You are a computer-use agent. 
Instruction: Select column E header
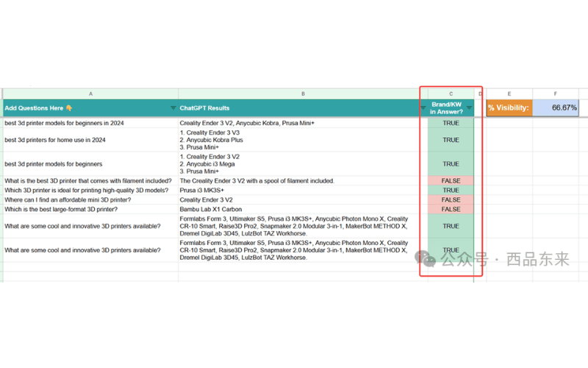coord(509,94)
